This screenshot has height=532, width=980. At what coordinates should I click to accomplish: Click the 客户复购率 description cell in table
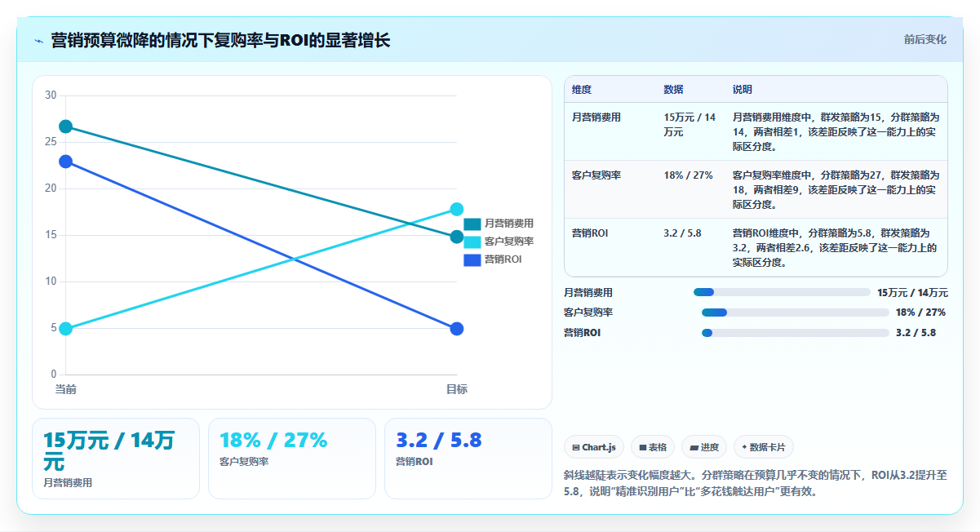[836, 190]
